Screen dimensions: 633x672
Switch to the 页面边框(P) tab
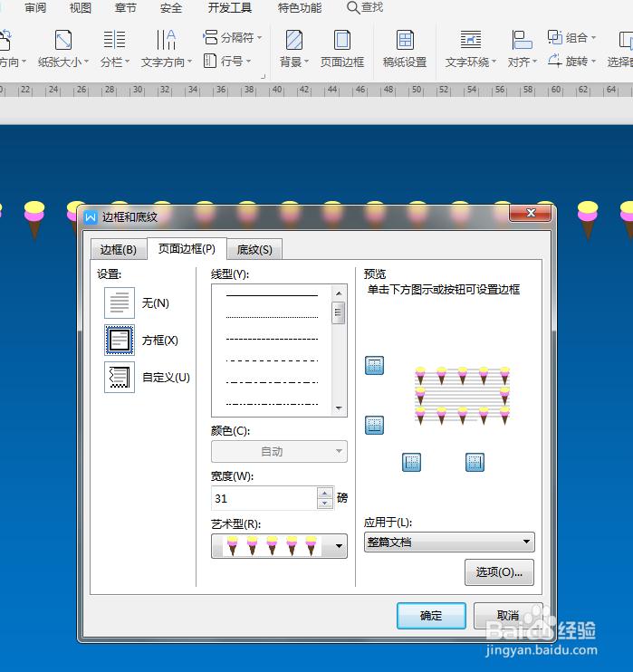[187, 248]
